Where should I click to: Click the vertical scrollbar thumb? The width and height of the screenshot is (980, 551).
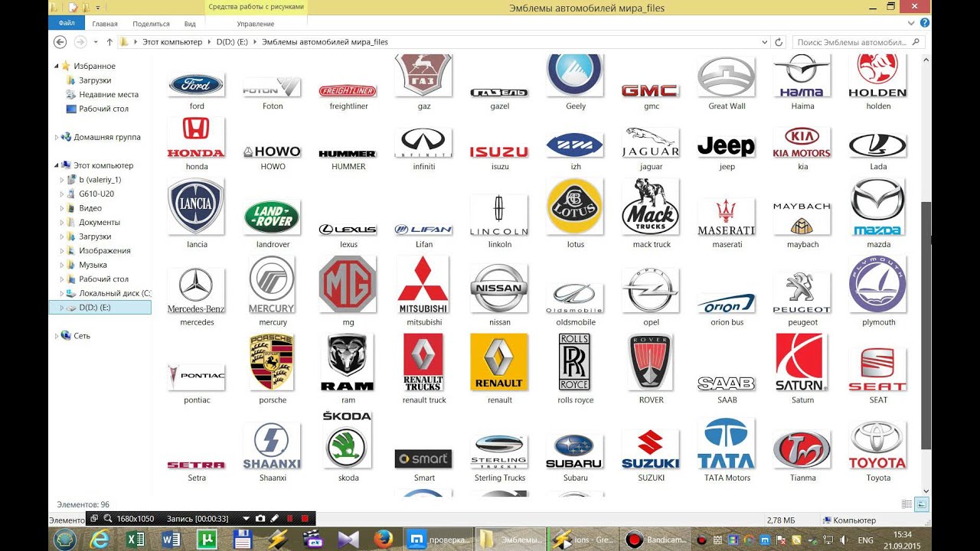[926, 325]
